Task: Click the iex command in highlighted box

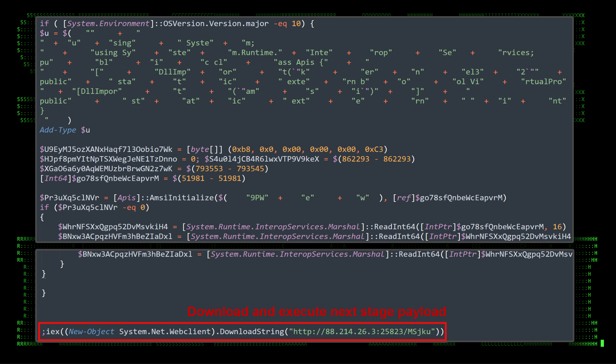Action: pos(53,332)
